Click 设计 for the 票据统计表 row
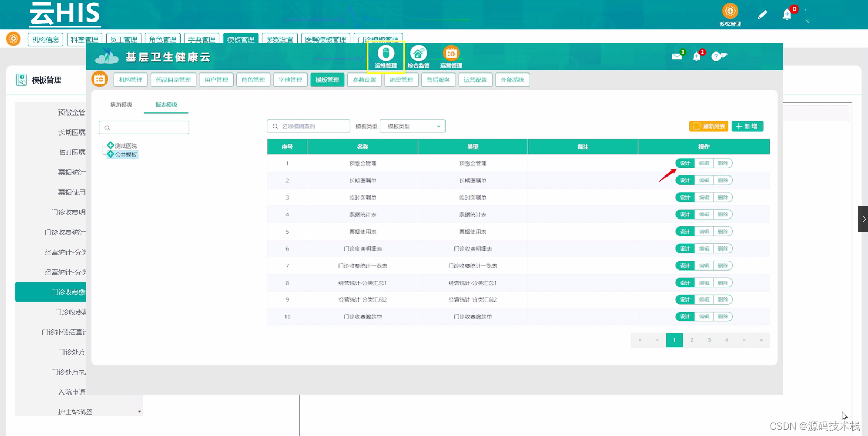The image size is (868, 436). tap(685, 214)
